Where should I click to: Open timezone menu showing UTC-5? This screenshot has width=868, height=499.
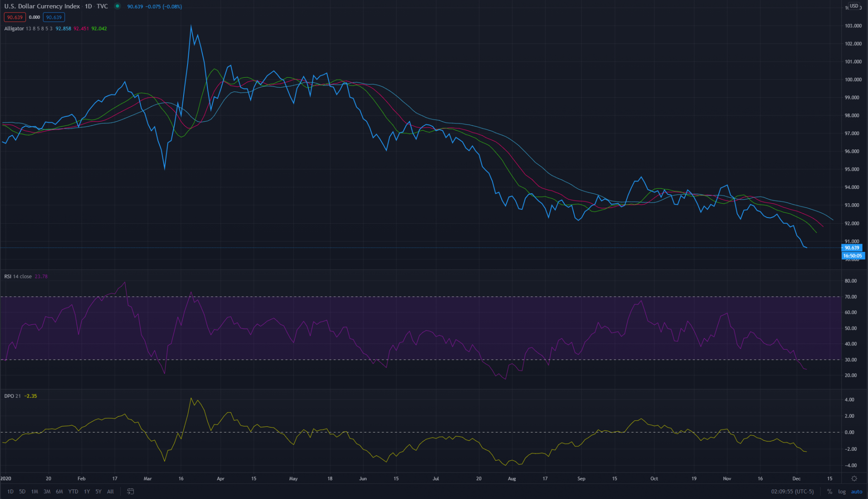click(792, 491)
